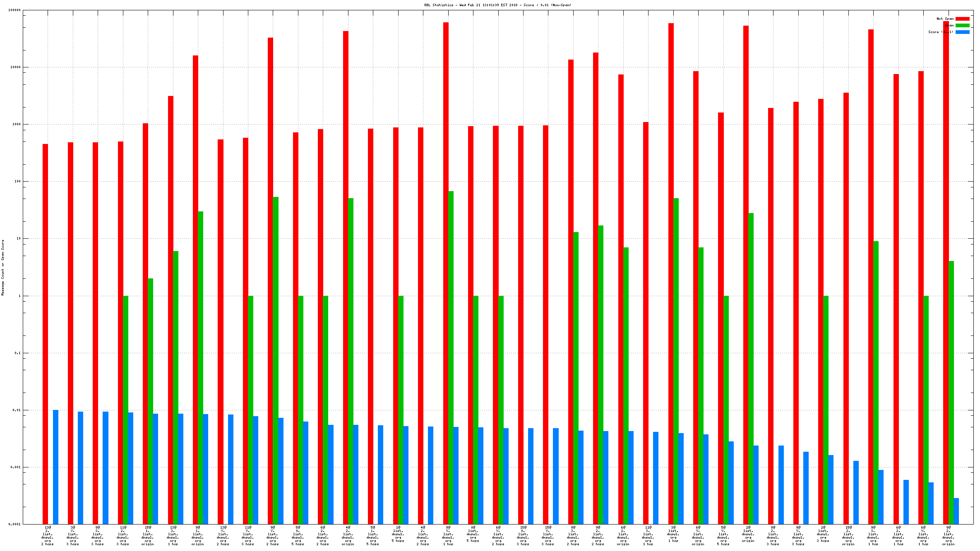Select the Score (0..1) legend label

[940, 32]
